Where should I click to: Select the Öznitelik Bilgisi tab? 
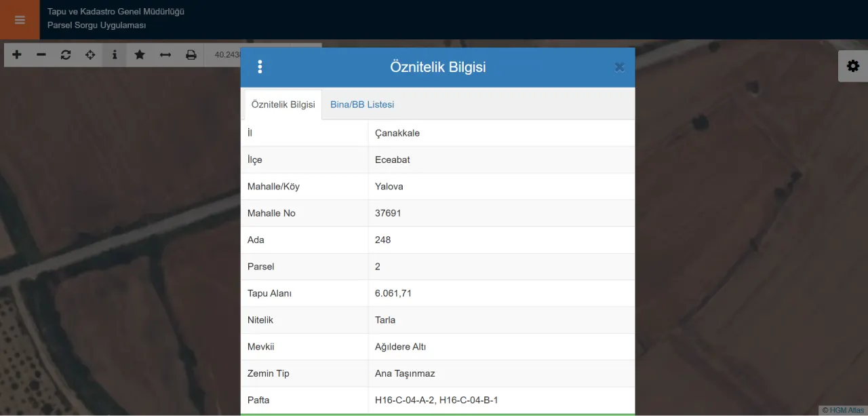(x=283, y=105)
